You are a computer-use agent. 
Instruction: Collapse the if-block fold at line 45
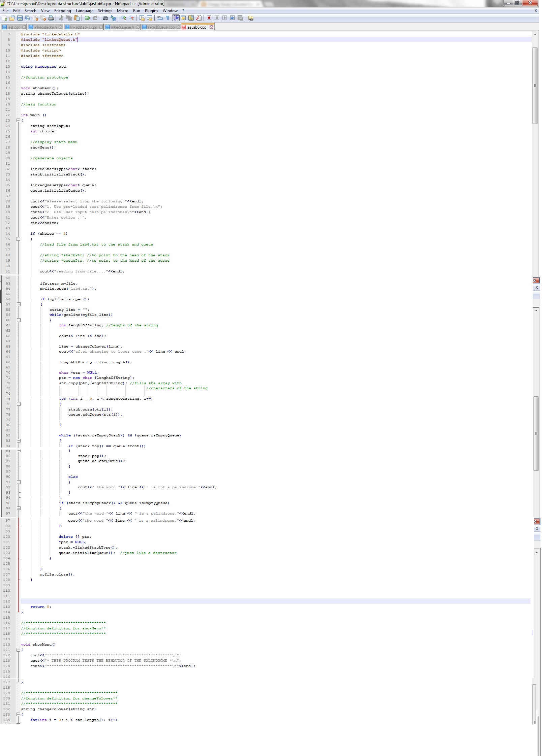click(19, 239)
